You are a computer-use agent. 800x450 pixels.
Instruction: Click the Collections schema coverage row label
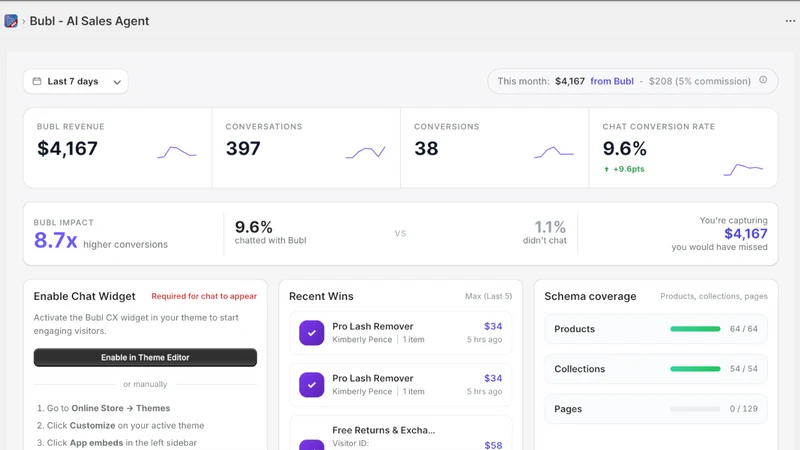pos(580,369)
